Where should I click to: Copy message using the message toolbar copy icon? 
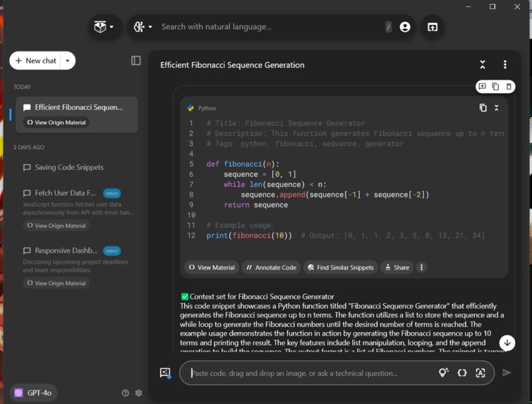click(495, 87)
